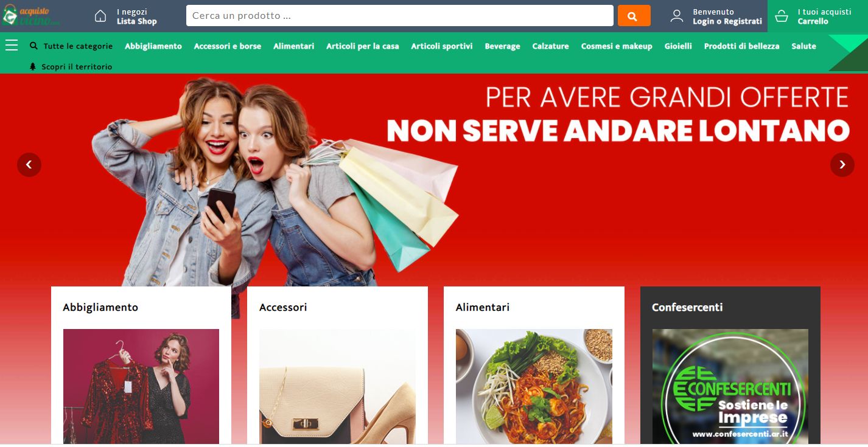Click the Cerca un prodotto search field

click(x=400, y=16)
